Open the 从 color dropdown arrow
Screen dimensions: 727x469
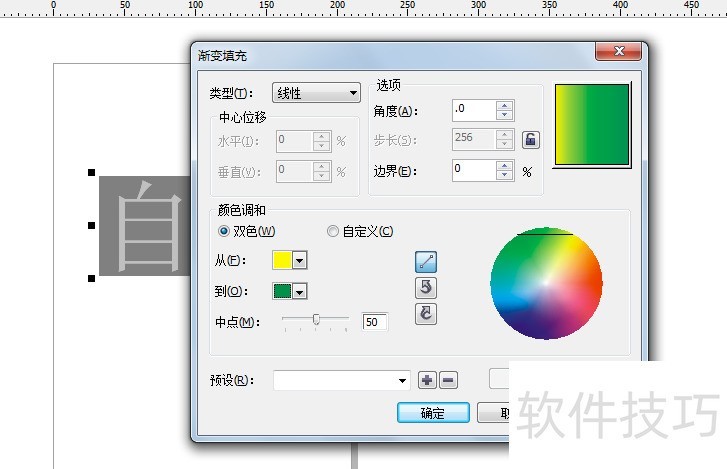coord(300,260)
